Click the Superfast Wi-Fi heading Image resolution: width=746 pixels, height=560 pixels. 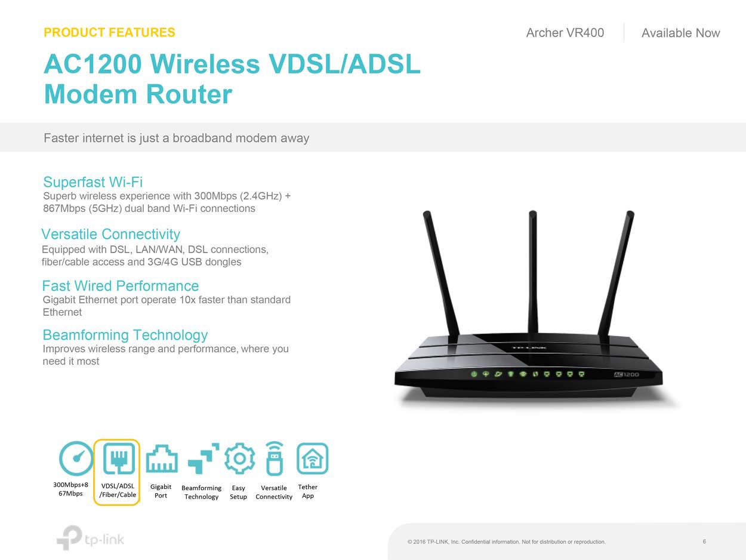93,182
